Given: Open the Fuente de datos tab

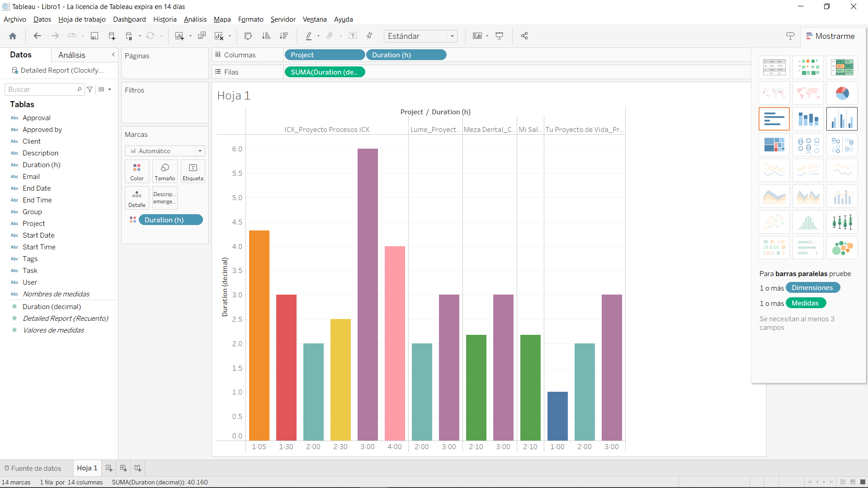Looking at the screenshot, I should coord(36,468).
